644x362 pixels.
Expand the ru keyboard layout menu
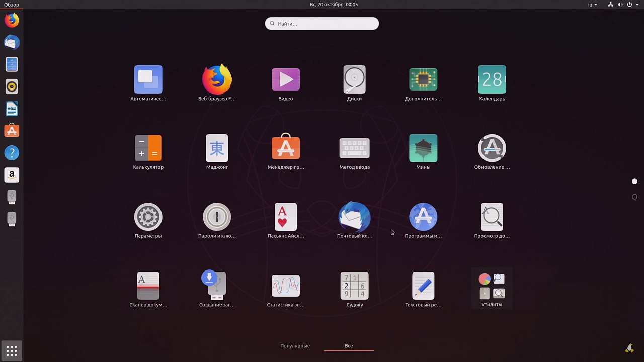(592, 5)
